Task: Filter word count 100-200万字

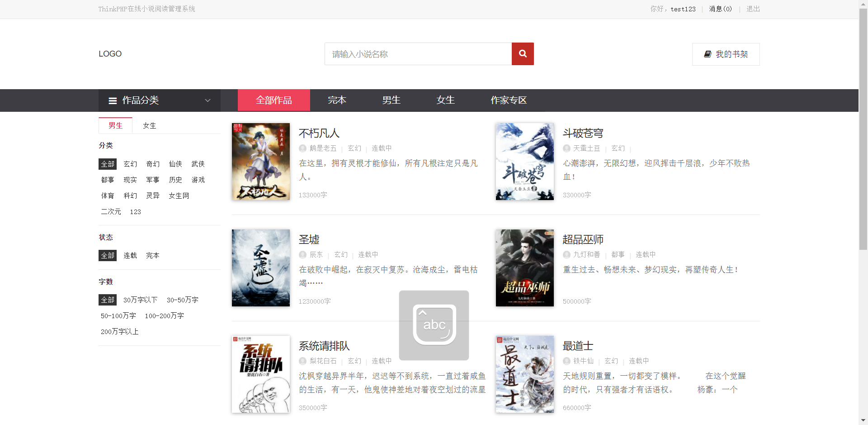Action: pyautogui.click(x=165, y=315)
